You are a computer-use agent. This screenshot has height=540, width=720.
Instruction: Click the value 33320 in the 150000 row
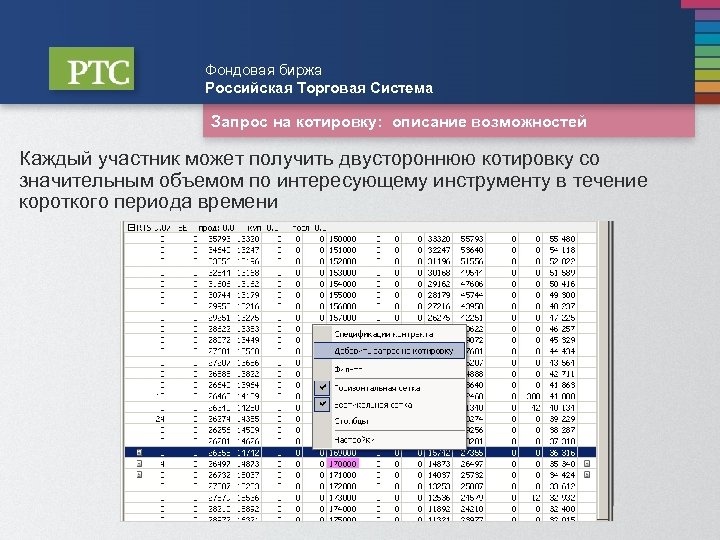[x=439, y=239]
